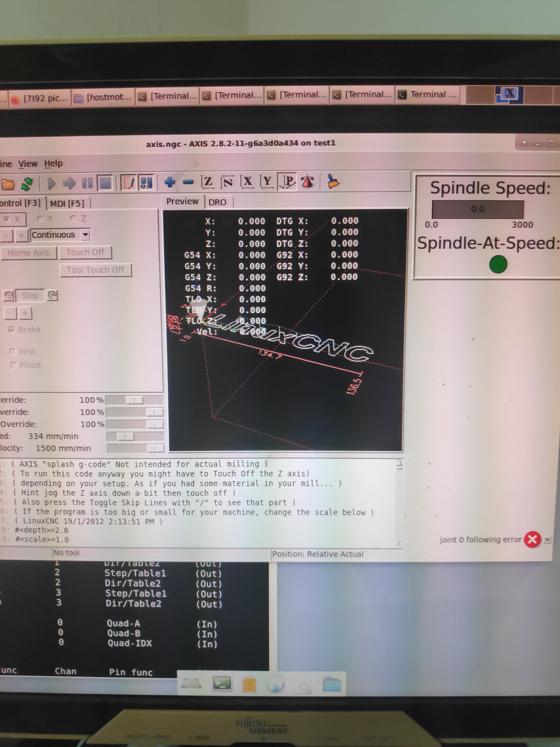Open the Continuous jog increment dropdown
560x747 pixels.
pos(60,235)
